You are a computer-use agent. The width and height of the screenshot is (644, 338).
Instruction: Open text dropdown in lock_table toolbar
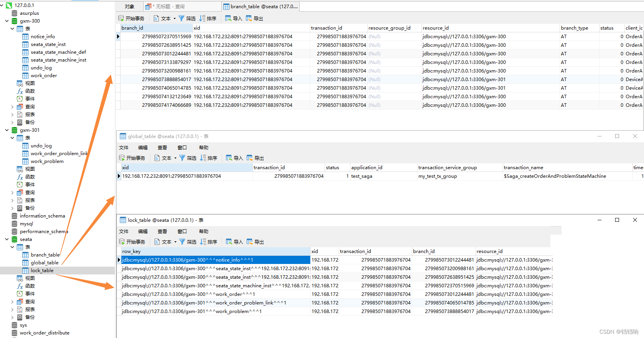pyautogui.click(x=175, y=242)
